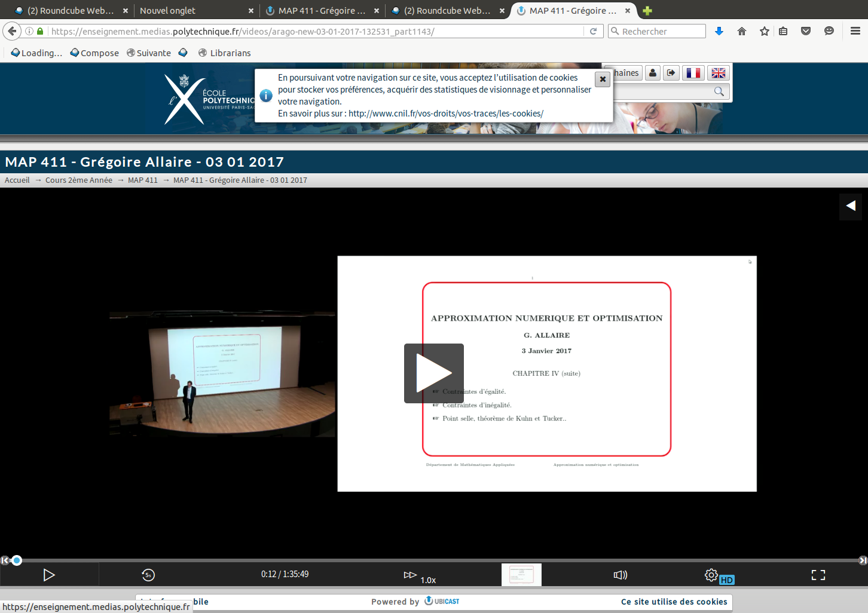Open the user account icon
This screenshot has width=868, height=613.
[x=653, y=73]
